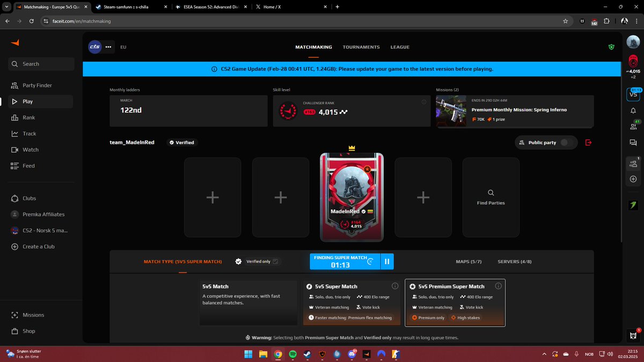644x362 pixels.
Task: Pause the Finding Super Match queue
Action: [x=387, y=262]
